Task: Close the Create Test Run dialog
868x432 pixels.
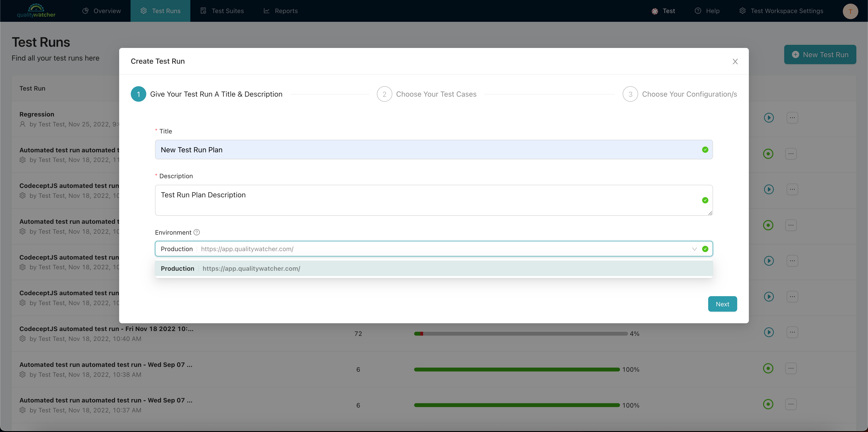Action: click(735, 61)
